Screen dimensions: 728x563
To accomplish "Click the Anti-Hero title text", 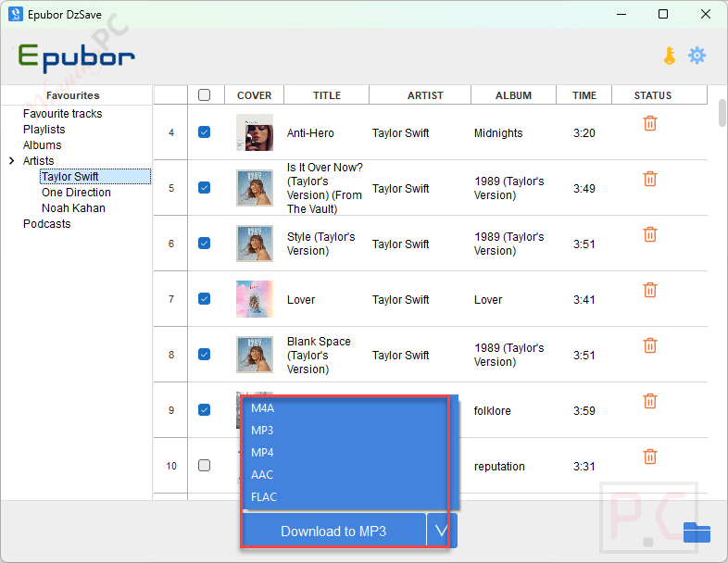I will (310, 133).
